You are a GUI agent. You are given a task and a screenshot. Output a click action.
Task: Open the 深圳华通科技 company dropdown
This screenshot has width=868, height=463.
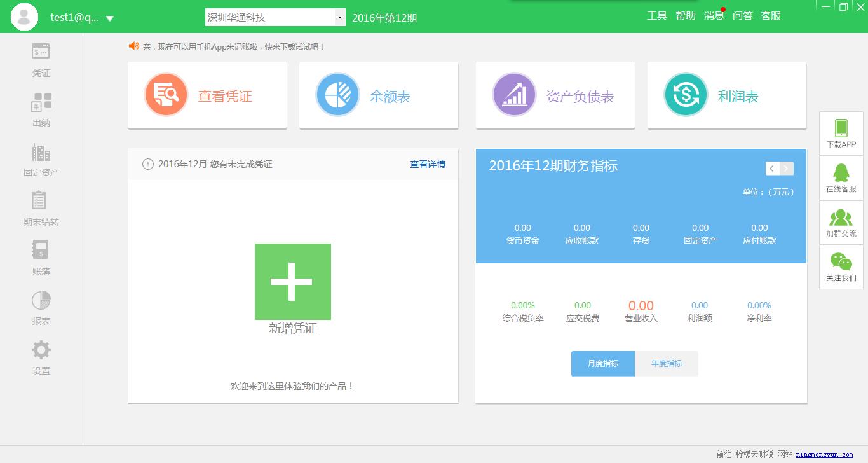click(x=274, y=16)
